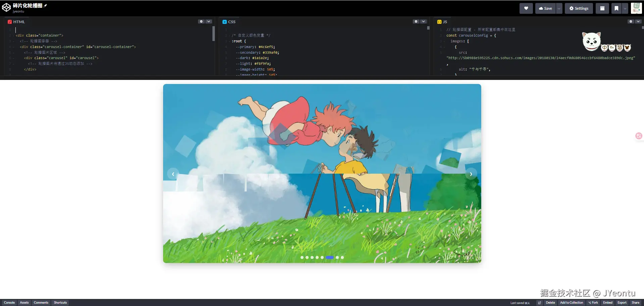The width and height of the screenshot is (644, 306).
Task: Show previous carousel slide arrow
Action: (x=173, y=174)
